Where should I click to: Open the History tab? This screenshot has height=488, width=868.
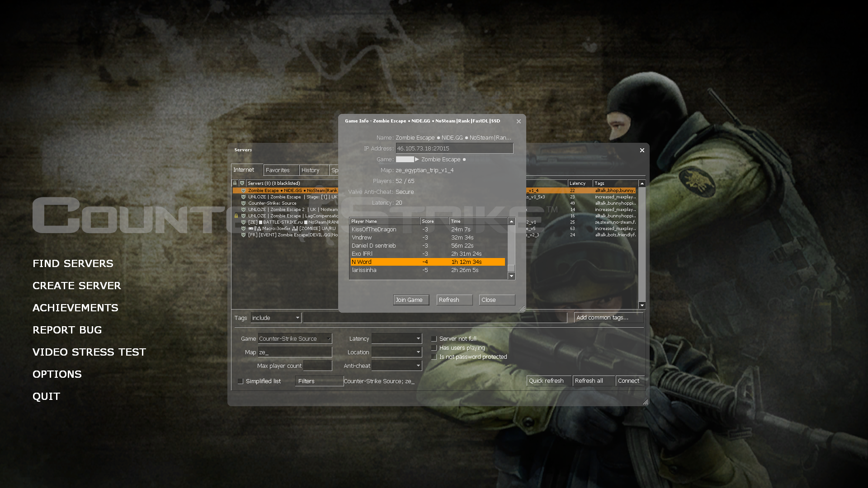314,170
